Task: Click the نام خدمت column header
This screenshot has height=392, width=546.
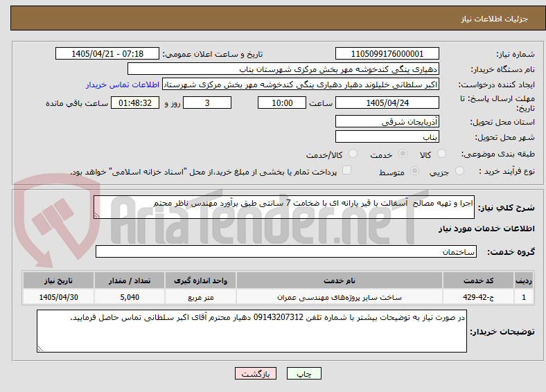Action: pyautogui.click(x=340, y=280)
